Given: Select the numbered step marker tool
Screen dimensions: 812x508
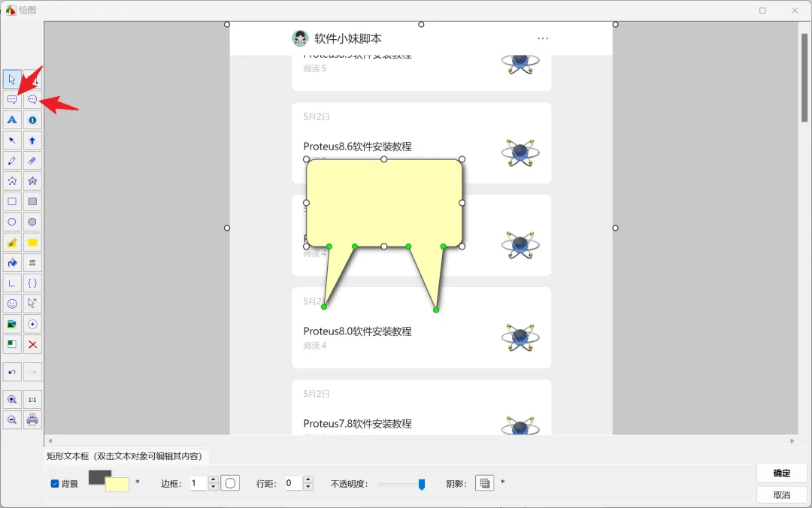Looking at the screenshot, I should coord(32,120).
